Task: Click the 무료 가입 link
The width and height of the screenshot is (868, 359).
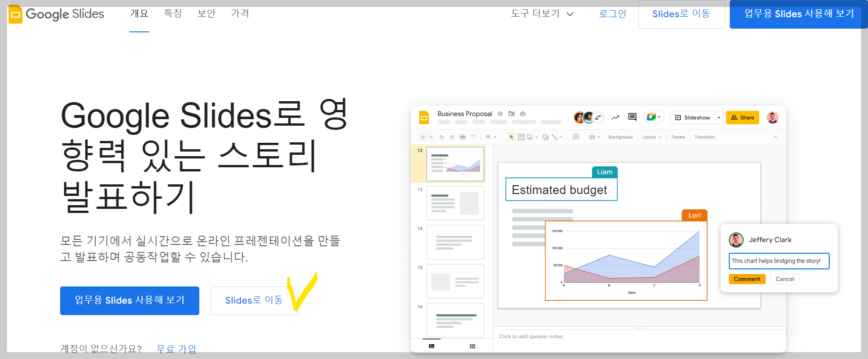Action: click(x=176, y=349)
